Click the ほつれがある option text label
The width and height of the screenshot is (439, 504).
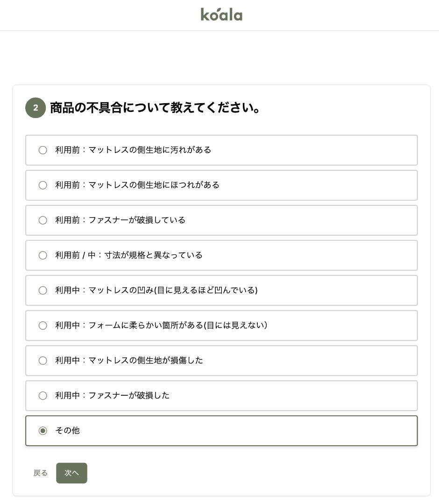click(137, 185)
